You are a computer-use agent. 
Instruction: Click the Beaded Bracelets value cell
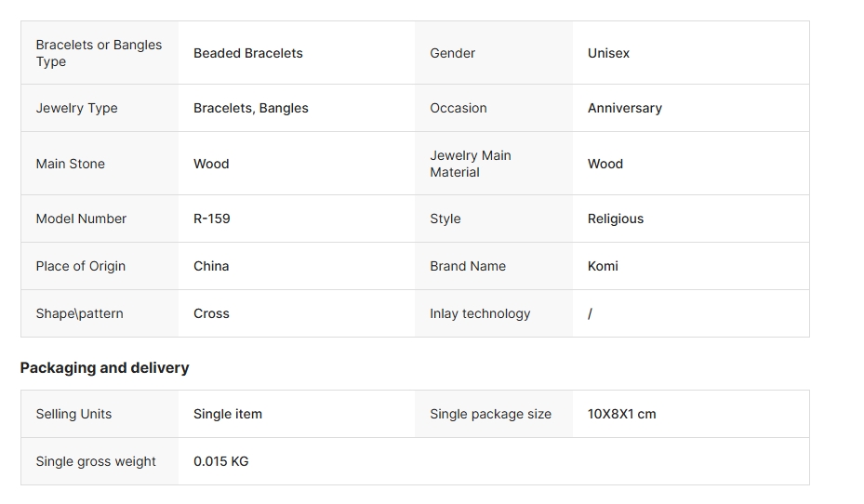click(x=247, y=53)
